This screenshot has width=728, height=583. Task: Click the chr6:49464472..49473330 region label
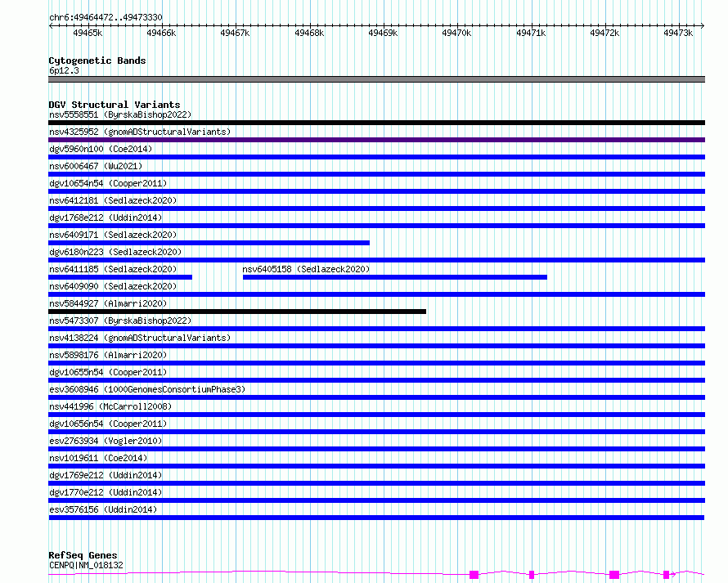tap(106, 18)
